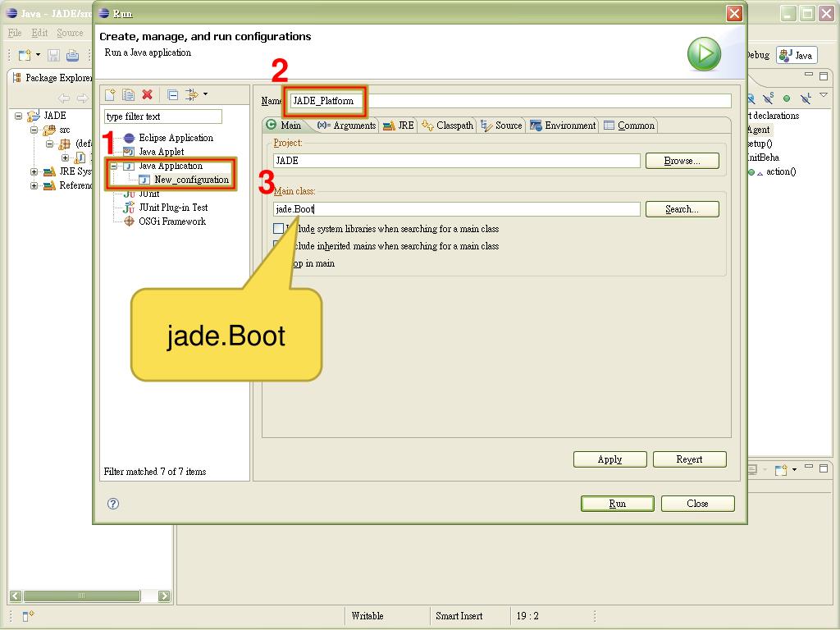Click Package Explorer horizontal scrollbar thumb

(81, 596)
